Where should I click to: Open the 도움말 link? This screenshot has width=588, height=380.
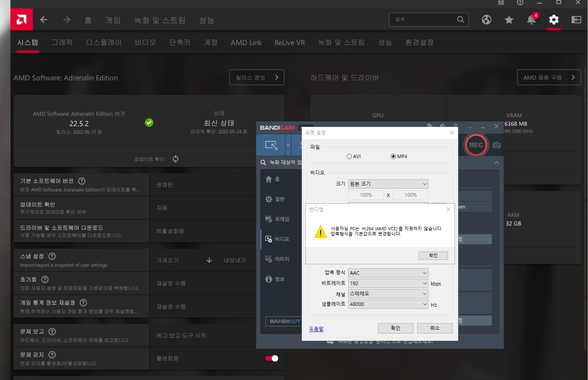pos(316,329)
